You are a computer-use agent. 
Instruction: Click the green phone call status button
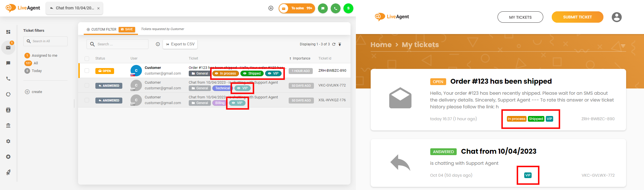pyautogui.click(x=335, y=9)
